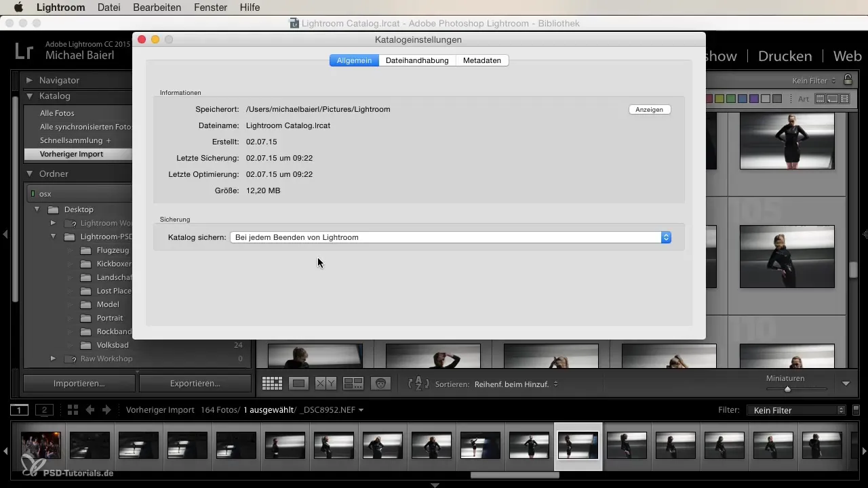Click the filmstrip horizontal scrollbar
This screenshot has width=868, height=488.
pyautogui.click(x=515, y=475)
